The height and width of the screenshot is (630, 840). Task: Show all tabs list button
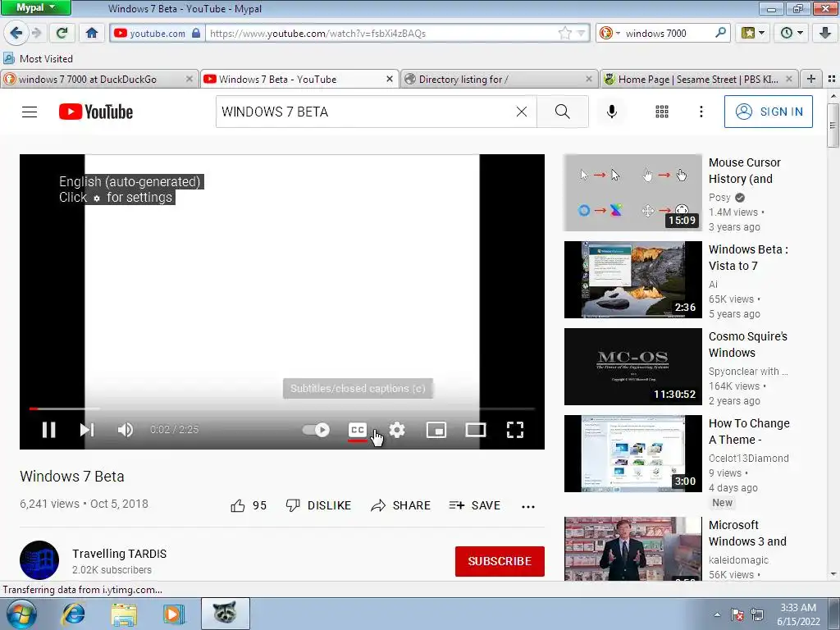832,80
